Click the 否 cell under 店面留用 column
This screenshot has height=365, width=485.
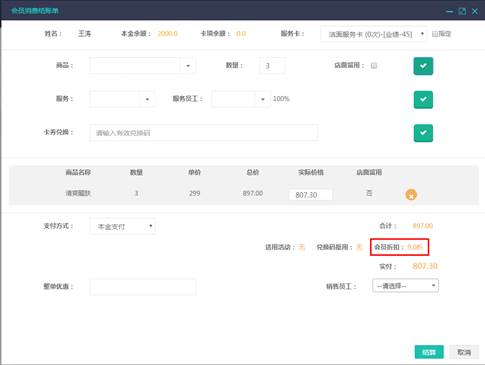click(x=369, y=193)
